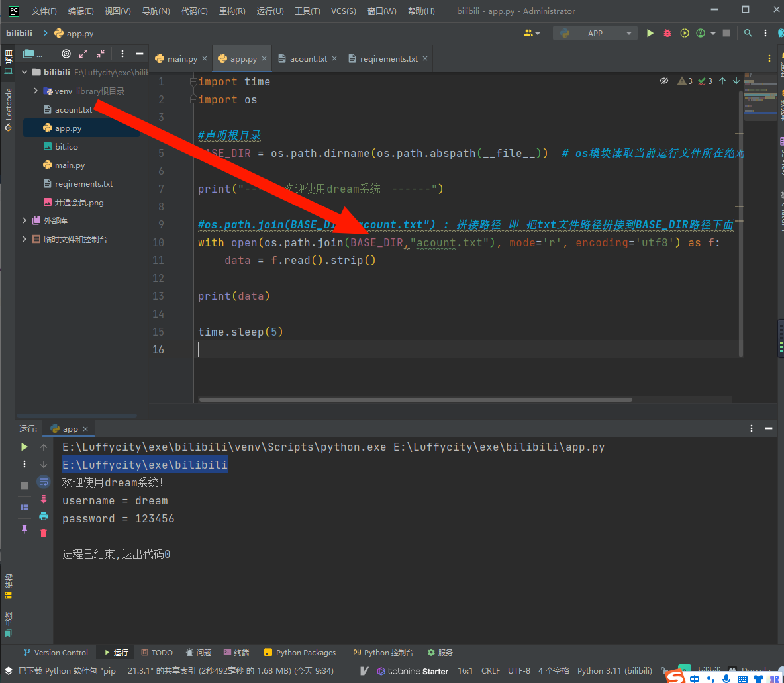
Task: Start debugging with the red bug icon
Action: (x=667, y=33)
